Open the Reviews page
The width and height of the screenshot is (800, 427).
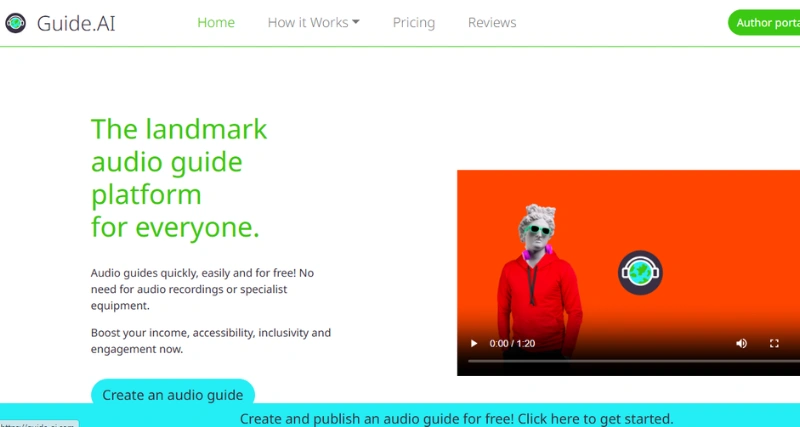click(492, 22)
